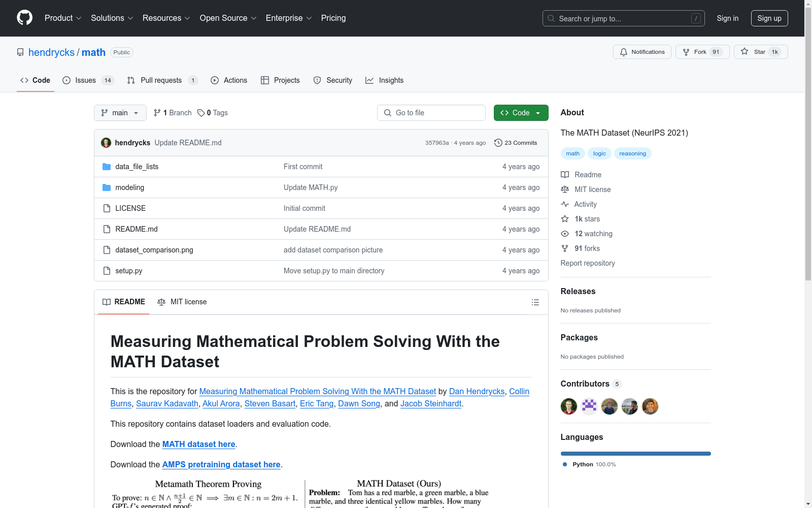Open Update README.md commit message
The width and height of the screenshot is (812, 508).
pyautogui.click(x=188, y=143)
